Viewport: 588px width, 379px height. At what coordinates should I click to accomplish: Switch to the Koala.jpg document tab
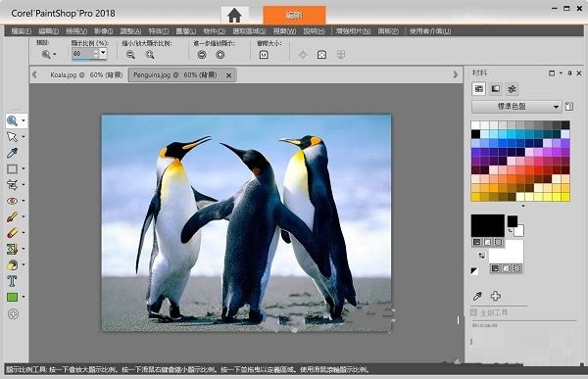click(x=86, y=75)
